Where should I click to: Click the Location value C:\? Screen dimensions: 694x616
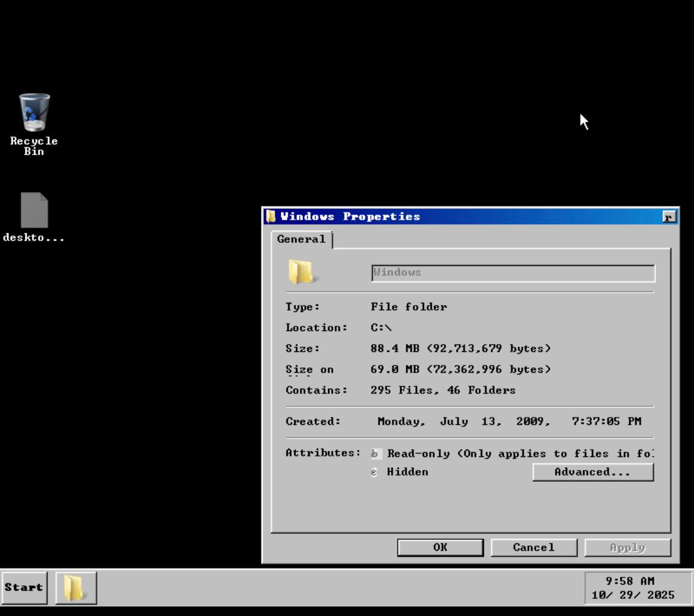pos(381,328)
